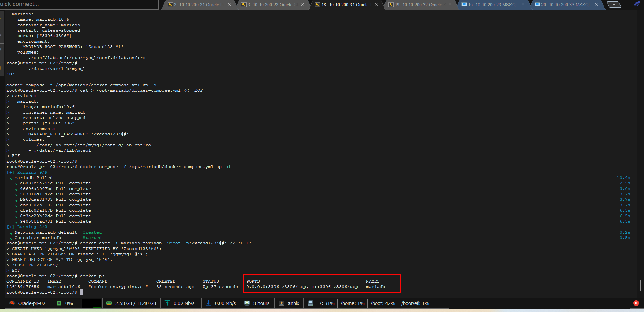Image resolution: width=644 pixels, height=312 pixels.
Task: Click the disk drive icon in status bar
Action: coord(311,303)
